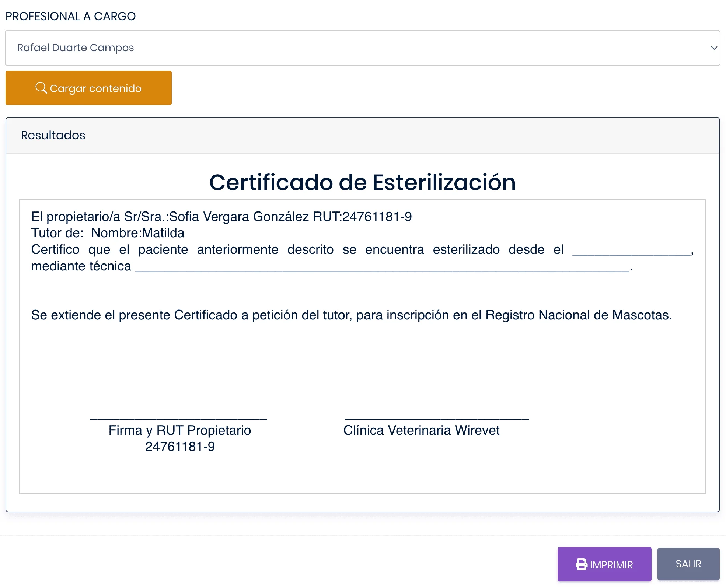Open the PROFESIONAL A CARGO dropdown
726x588 pixels.
pos(362,48)
